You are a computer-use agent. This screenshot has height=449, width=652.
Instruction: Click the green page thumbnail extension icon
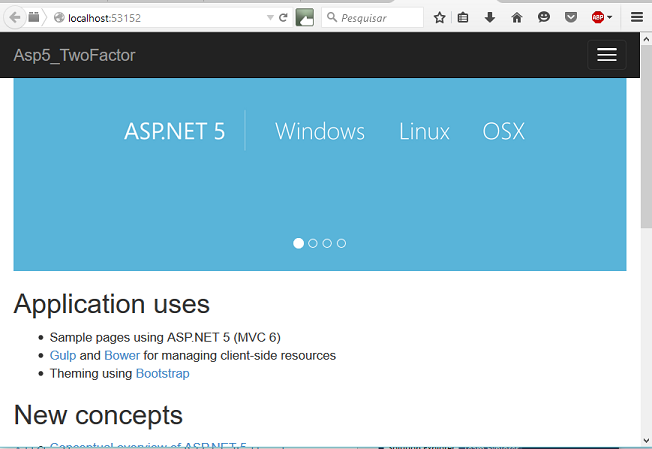pyautogui.click(x=305, y=17)
